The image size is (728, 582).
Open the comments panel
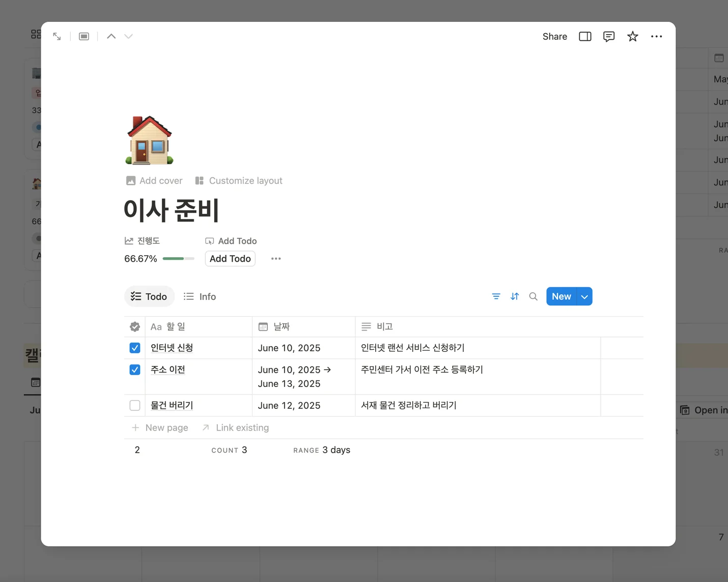point(608,36)
